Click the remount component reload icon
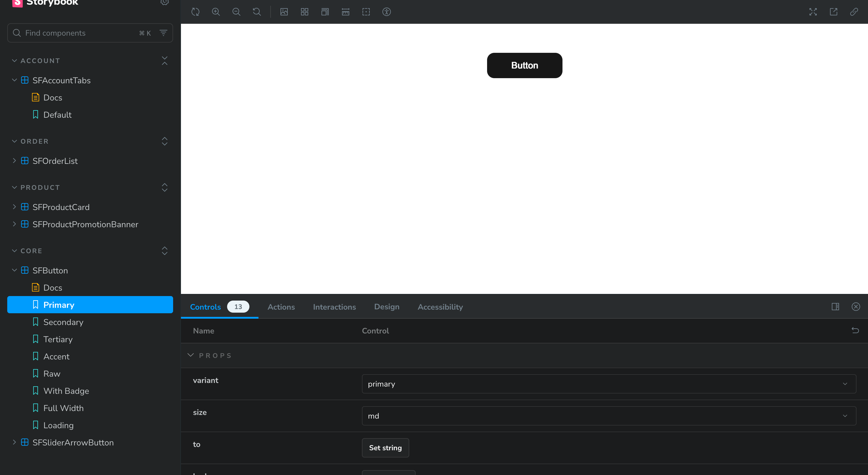This screenshot has width=868, height=475. pyautogui.click(x=195, y=12)
